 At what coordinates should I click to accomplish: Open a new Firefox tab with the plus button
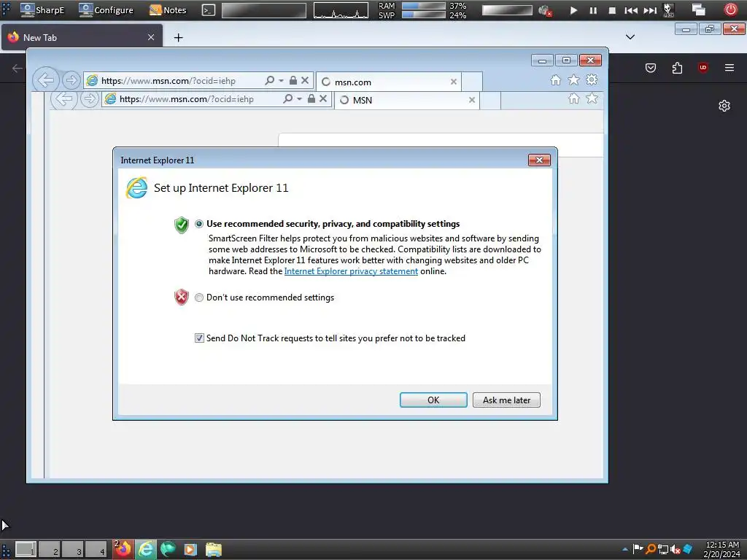178,38
